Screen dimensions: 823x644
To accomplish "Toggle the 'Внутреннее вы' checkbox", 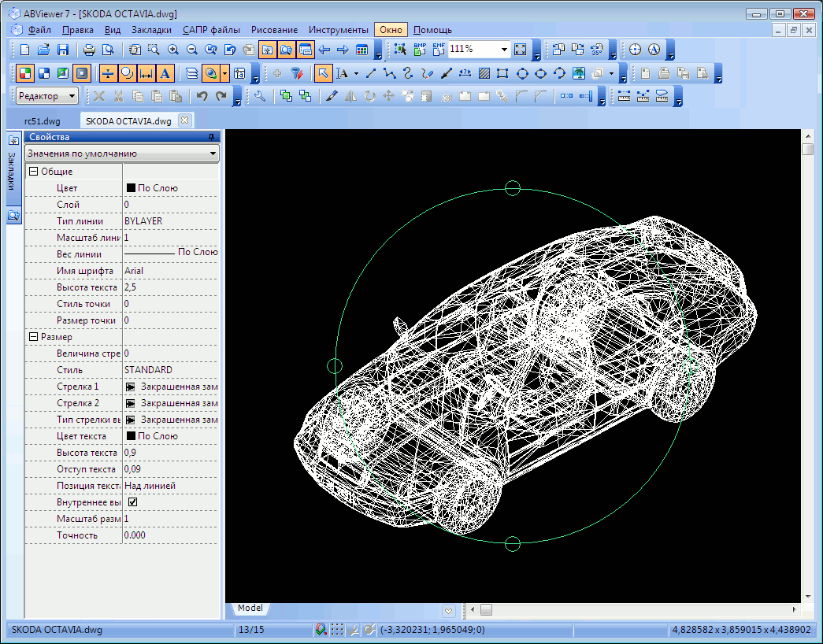I will (x=133, y=502).
